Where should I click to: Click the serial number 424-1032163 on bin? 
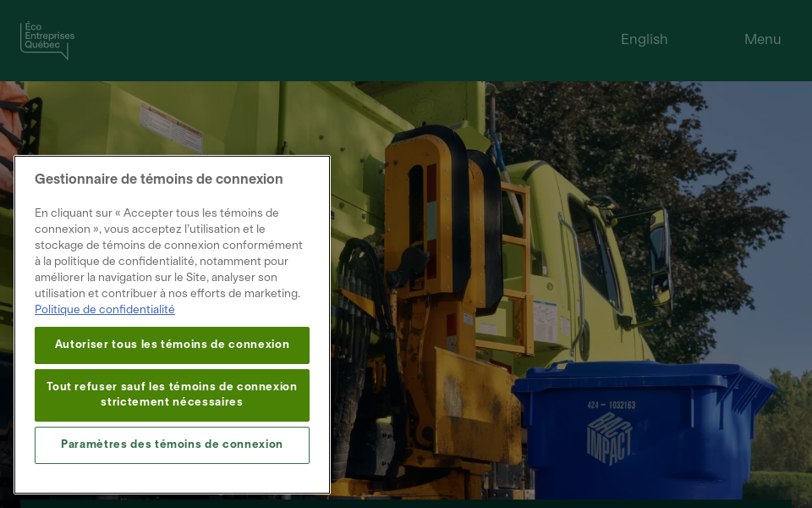click(x=611, y=405)
